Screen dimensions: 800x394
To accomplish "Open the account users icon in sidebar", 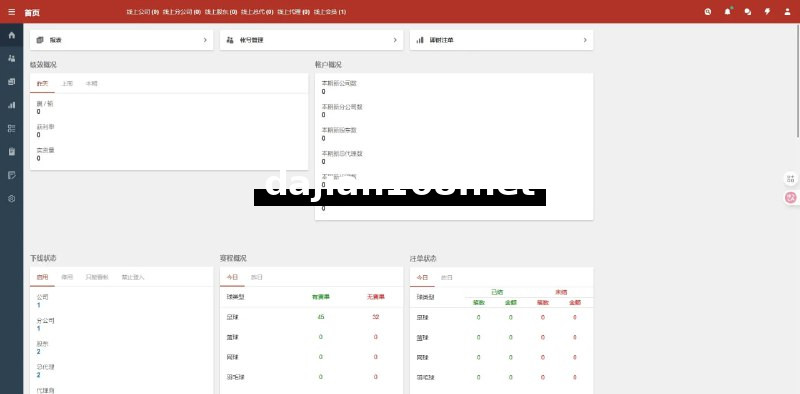I will 12,58.
